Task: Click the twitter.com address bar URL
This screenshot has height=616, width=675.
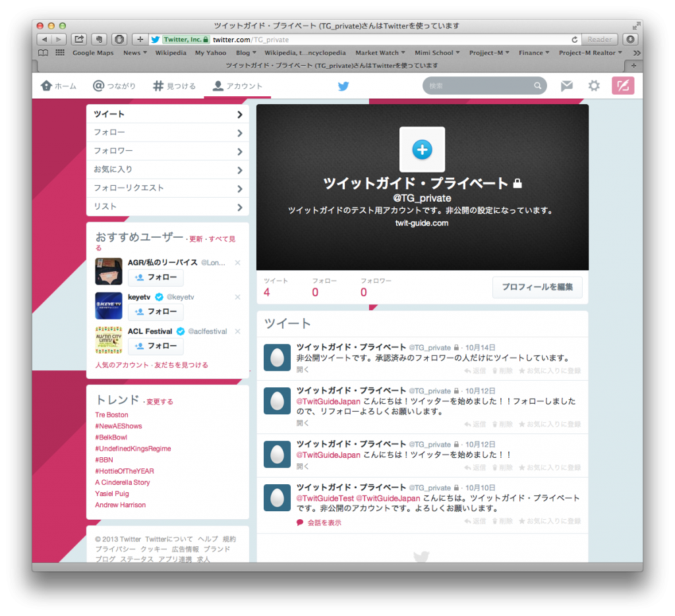Action: pyautogui.click(x=251, y=40)
